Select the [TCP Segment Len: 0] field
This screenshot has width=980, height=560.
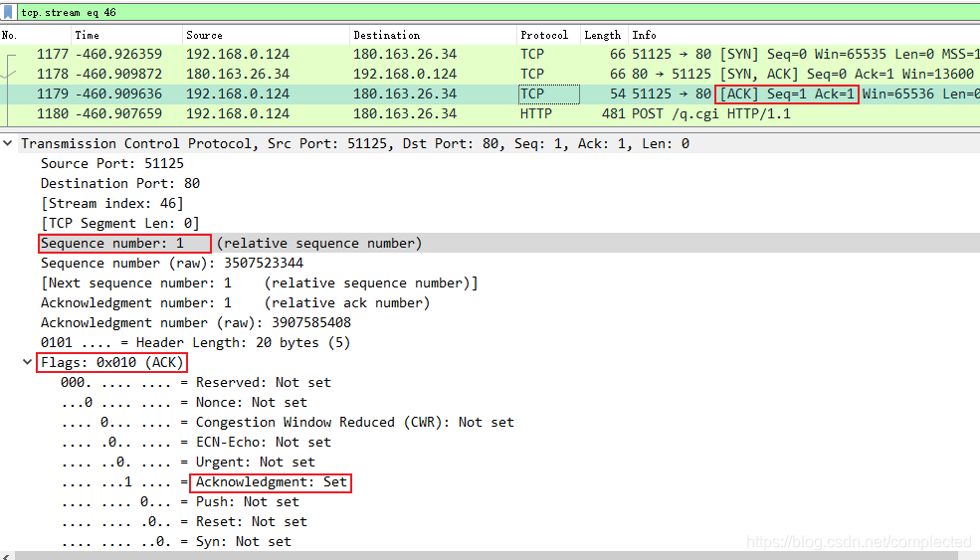pyautogui.click(x=120, y=224)
